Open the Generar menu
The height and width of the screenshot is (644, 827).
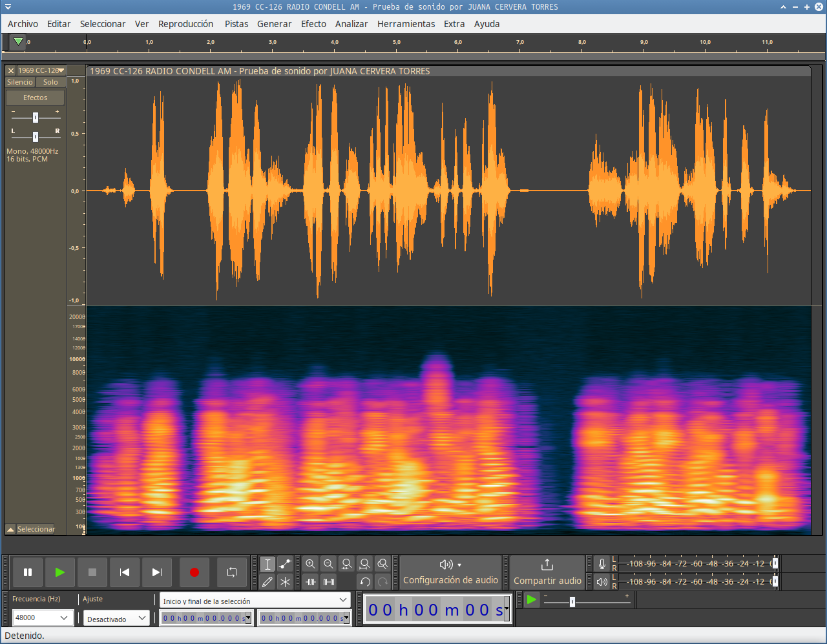[x=275, y=24]
